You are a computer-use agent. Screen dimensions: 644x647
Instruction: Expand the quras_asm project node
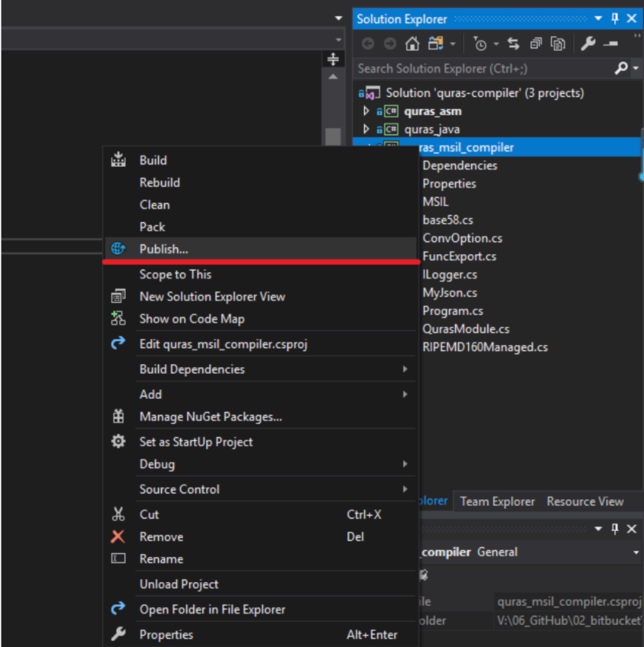tap(366, 112)
